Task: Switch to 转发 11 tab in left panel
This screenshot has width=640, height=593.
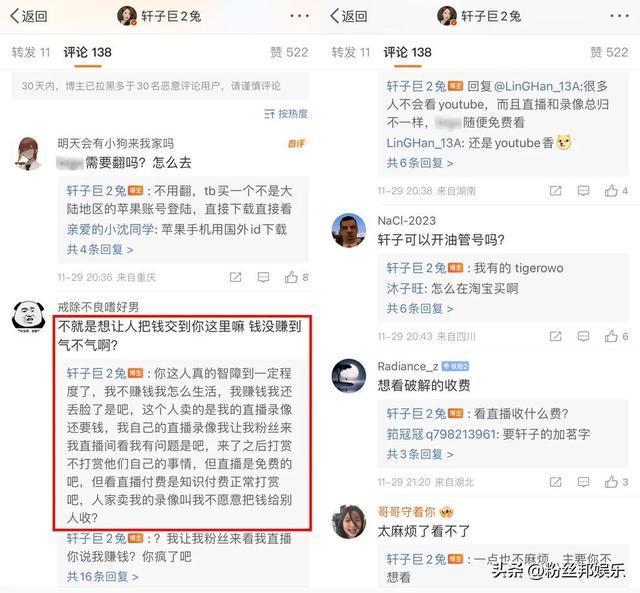Action: [x=31, y=52]
